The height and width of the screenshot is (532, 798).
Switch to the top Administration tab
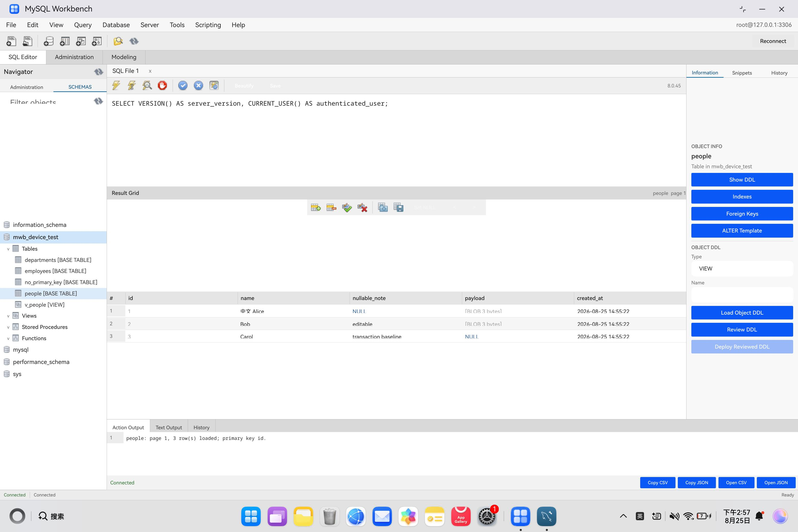pos(74,57)
